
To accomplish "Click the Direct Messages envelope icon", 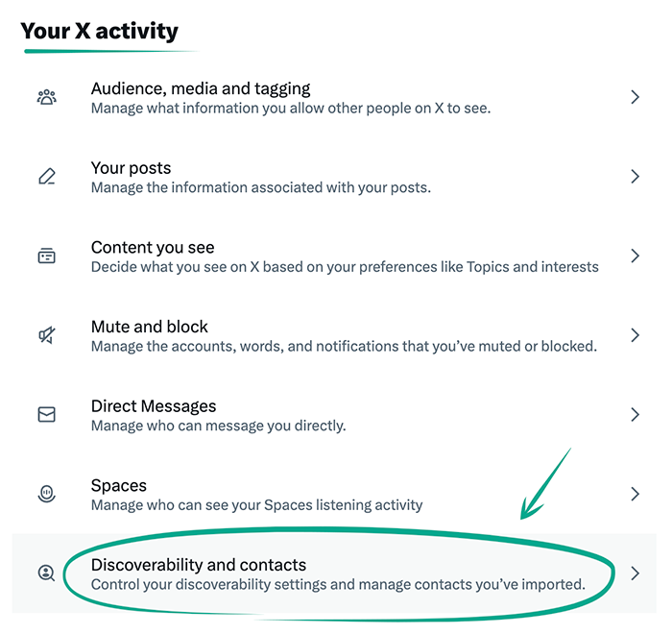I will coord(46,415).
